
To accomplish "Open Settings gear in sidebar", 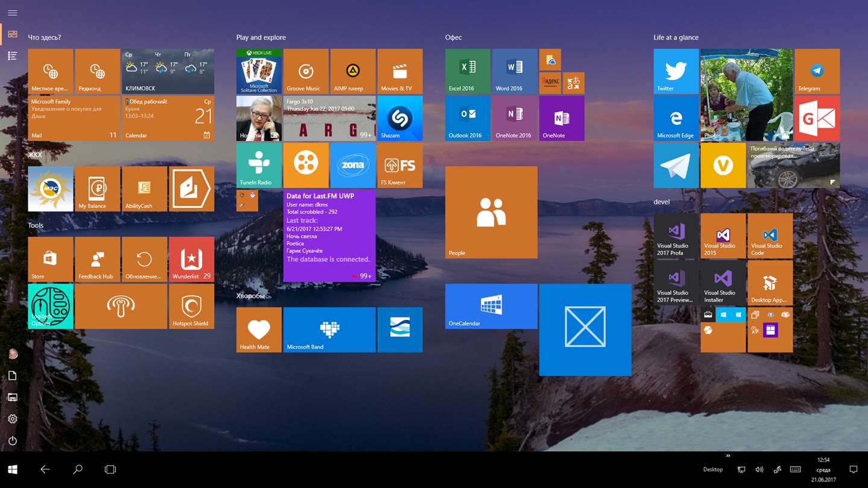I will coord(12,419).
